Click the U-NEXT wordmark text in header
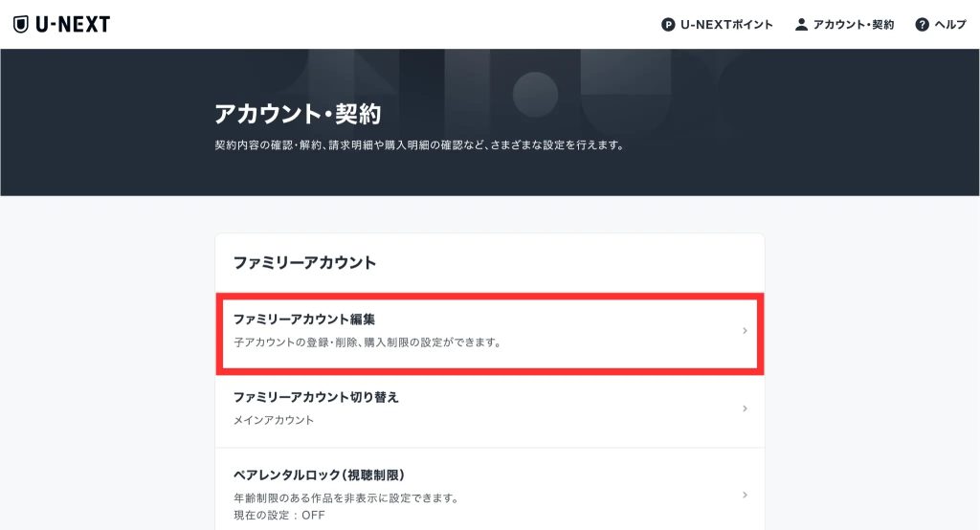The width and height of the screenshot is (980, 530). tap(73, 24)
